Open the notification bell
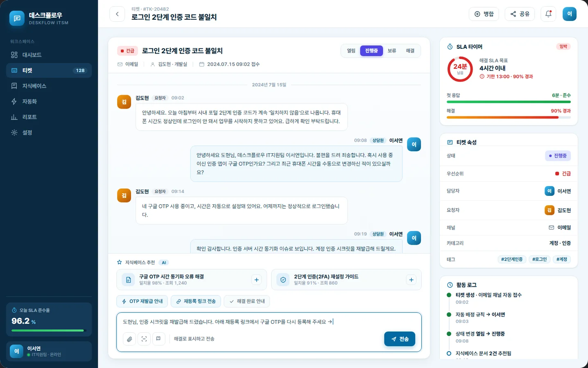This screenshot has height=368, width=588. pos(548,14)
